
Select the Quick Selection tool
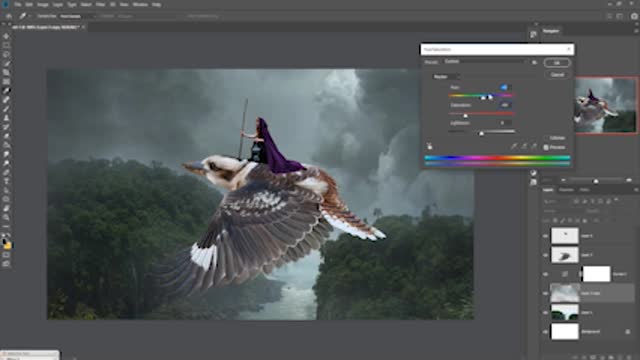click(6, 64)
